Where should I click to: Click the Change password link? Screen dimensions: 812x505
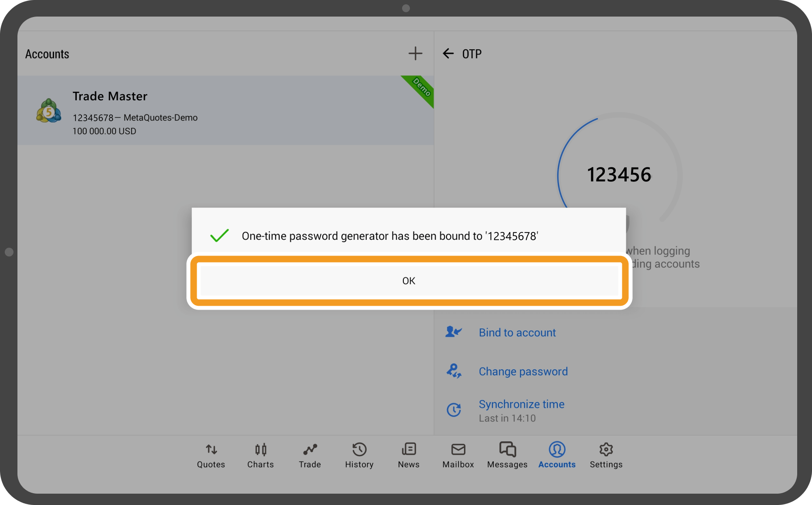[523, 372]
